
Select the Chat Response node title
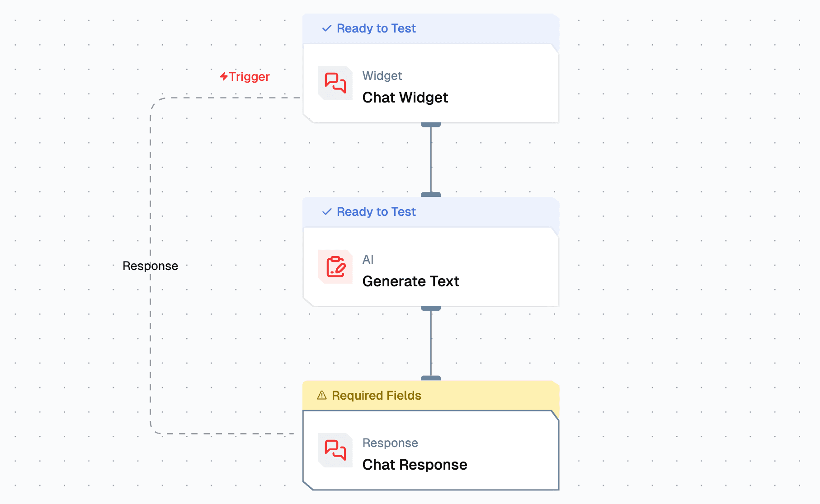click(415, 465)
